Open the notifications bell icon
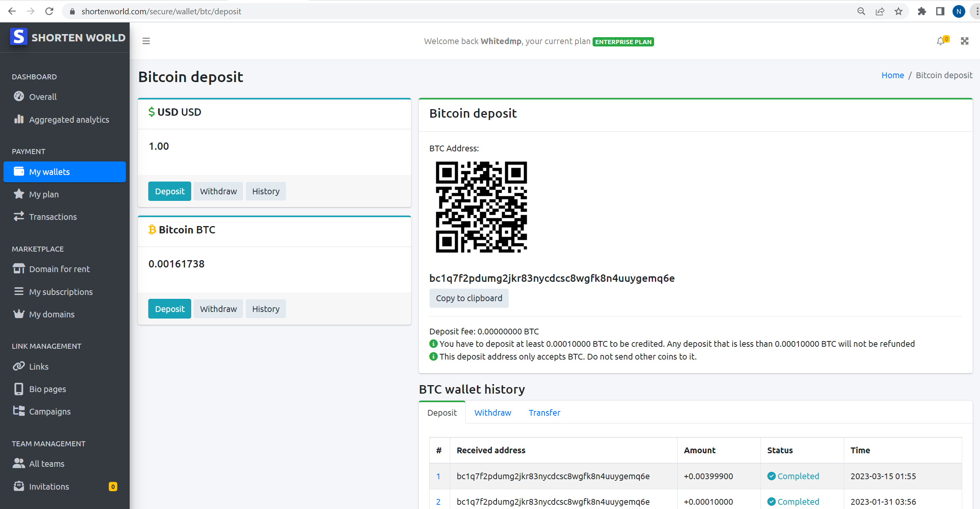The height and width of the screenshot is (509, 980). pos(941,41)
